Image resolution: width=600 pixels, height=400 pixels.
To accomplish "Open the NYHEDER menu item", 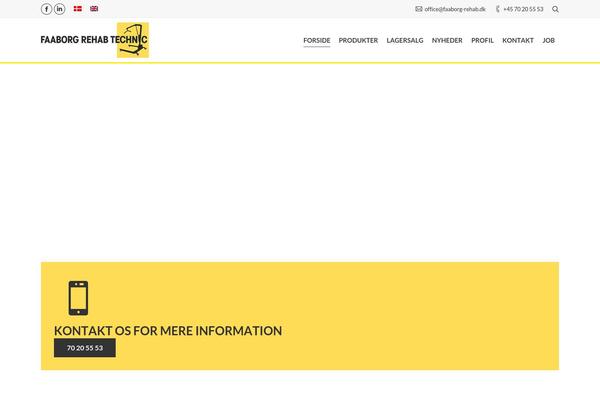I will 447,40.
